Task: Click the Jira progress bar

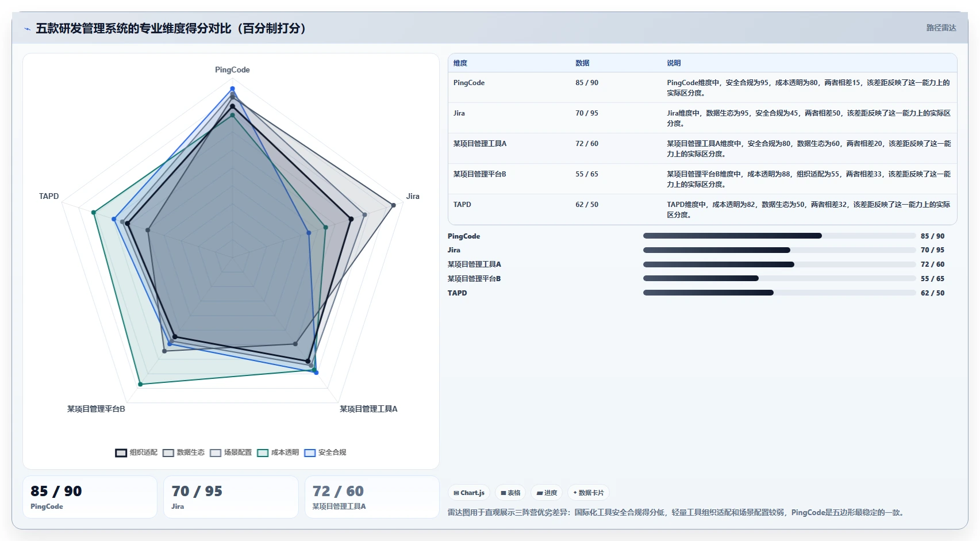Action: click(779, 250)
